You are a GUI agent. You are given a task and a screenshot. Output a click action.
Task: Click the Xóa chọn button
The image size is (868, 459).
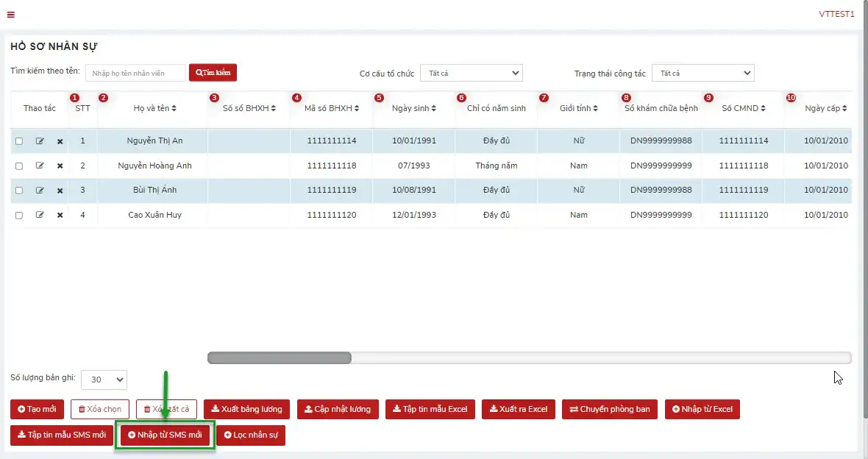99,409
